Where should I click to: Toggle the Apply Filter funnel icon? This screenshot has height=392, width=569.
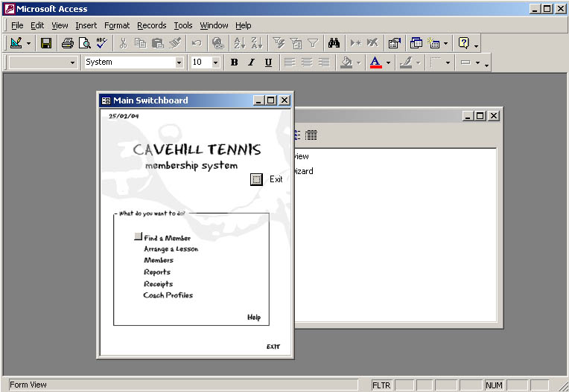coord(313,43)
